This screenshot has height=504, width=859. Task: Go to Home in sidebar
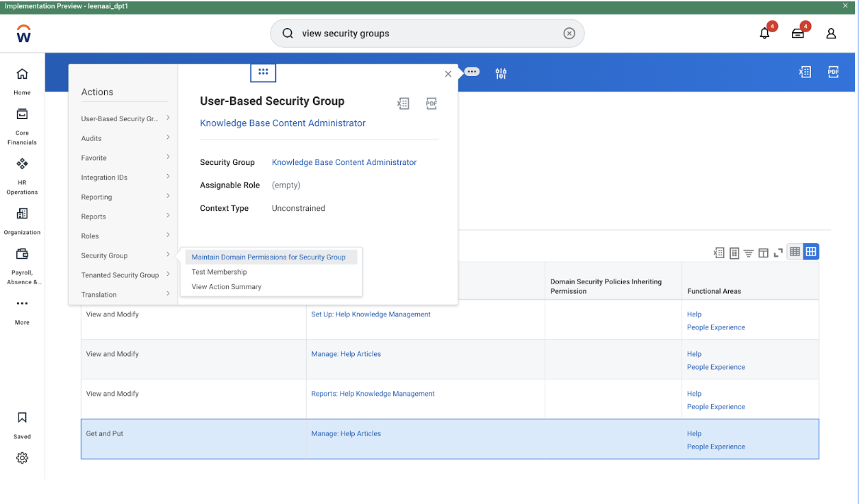click(x=22, y=80)
